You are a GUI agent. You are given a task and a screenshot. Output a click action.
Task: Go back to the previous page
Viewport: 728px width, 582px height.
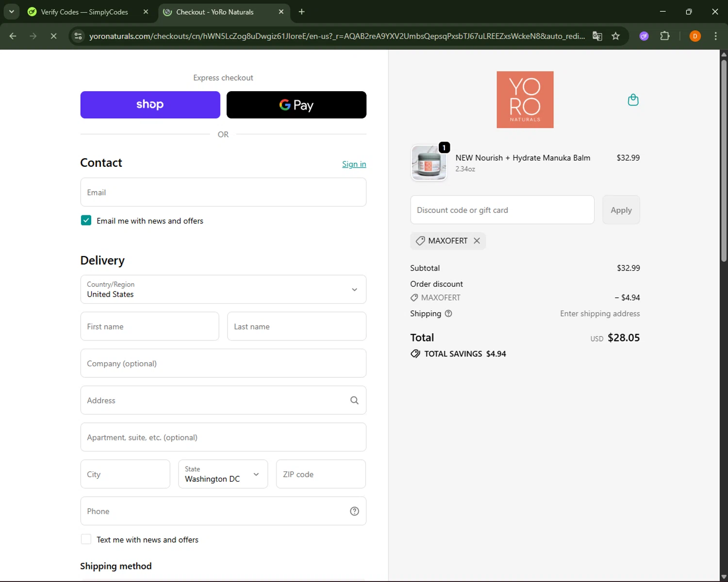tap(13, 36)
